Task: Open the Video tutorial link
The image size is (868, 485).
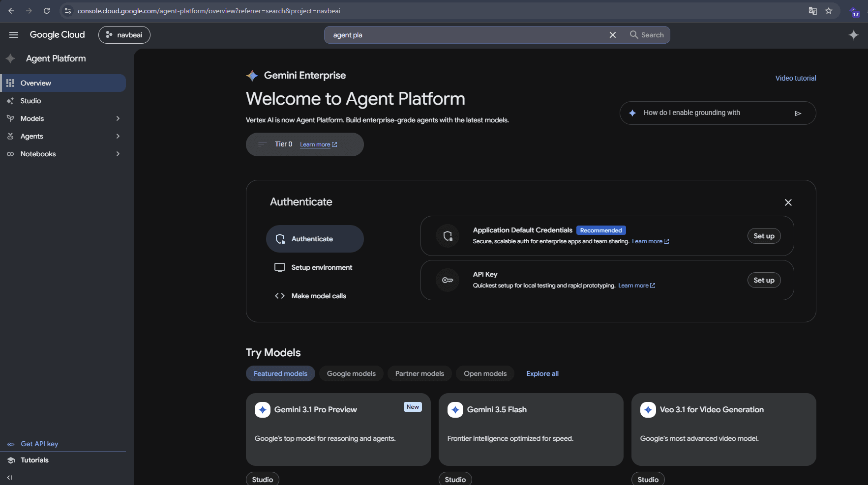Action: click(x=796, y=78)
